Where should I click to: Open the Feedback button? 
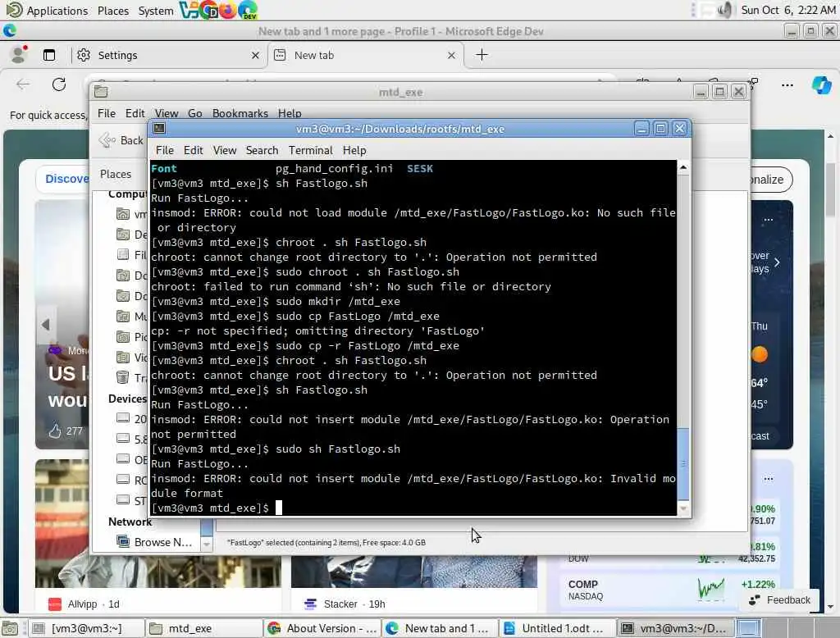coord(781,600)
